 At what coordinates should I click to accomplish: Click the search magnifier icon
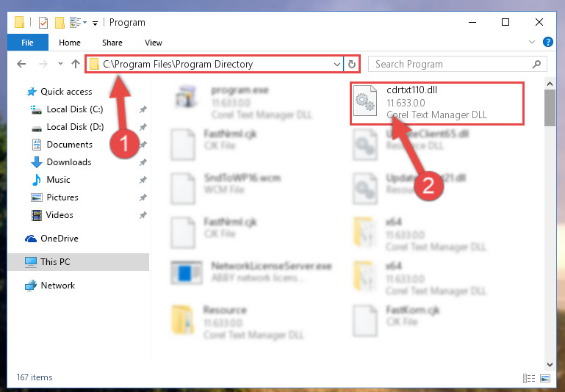point(536,64)
